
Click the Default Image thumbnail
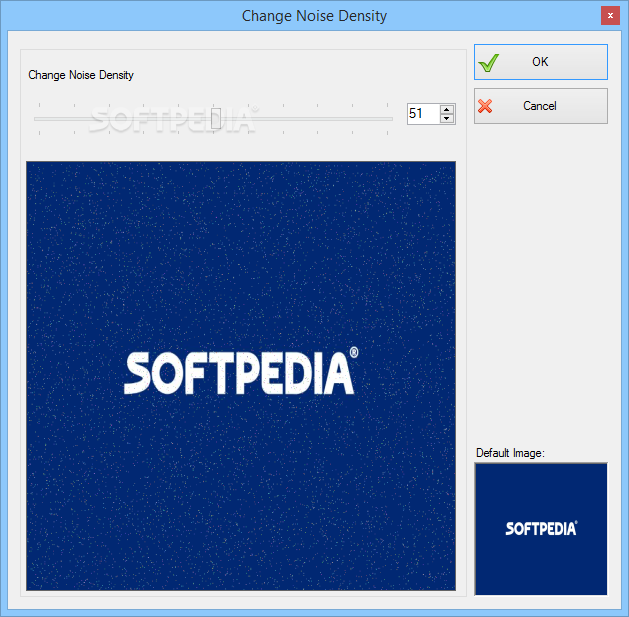coord(541,529)
